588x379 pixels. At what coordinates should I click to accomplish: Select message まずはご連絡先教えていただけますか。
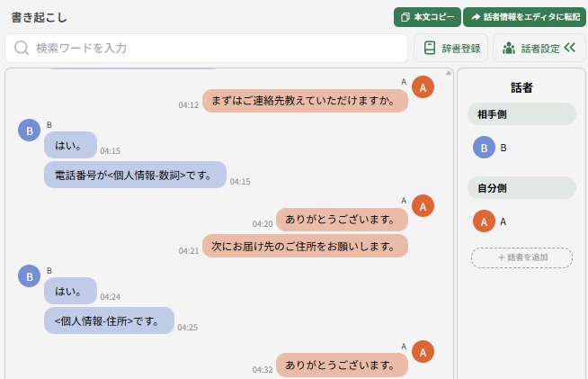305,101
